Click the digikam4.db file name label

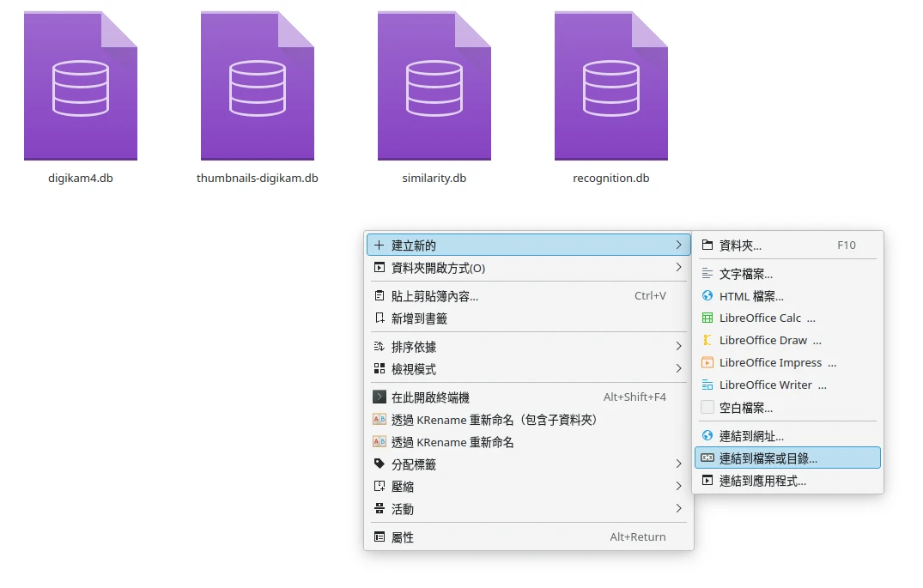pyautogui.click(x=81, y=178)
